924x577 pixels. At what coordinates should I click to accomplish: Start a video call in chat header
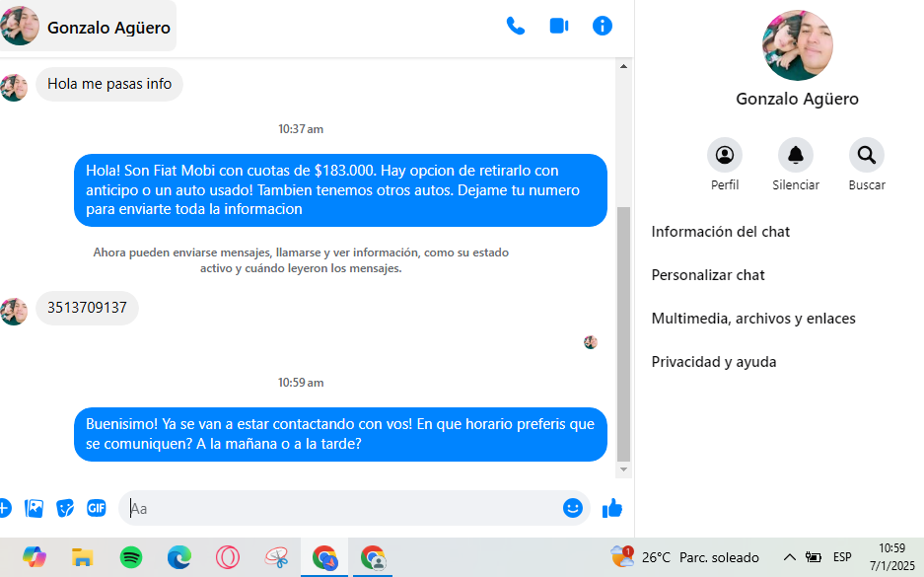pyautogui.click(x=559, y=27)
